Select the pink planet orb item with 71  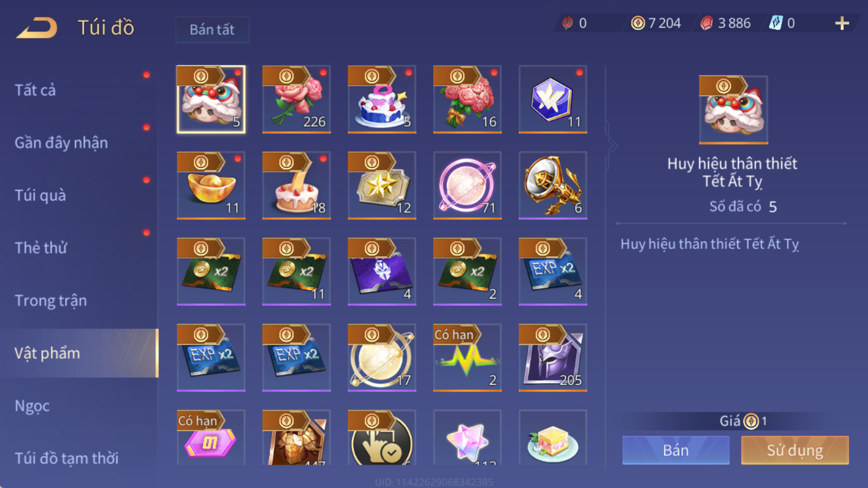pyautogui.click(x=467, y=185)
